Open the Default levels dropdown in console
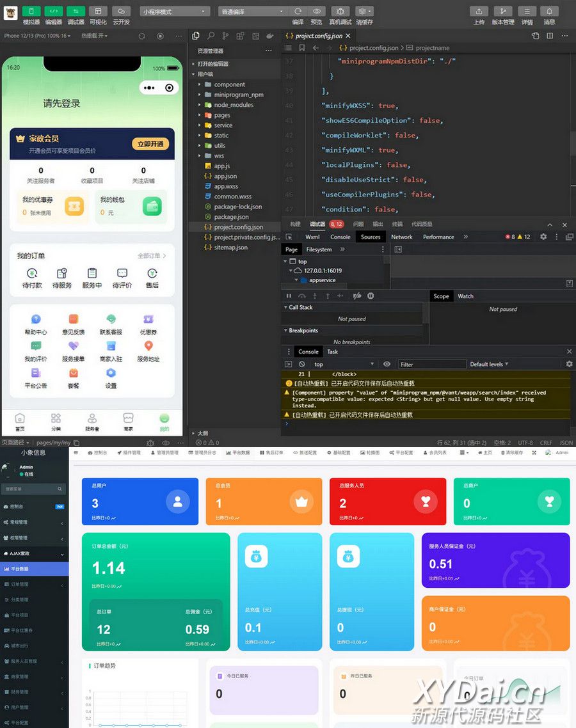The width and height of the screenshot is (576, 728). (x=489, y=364)
